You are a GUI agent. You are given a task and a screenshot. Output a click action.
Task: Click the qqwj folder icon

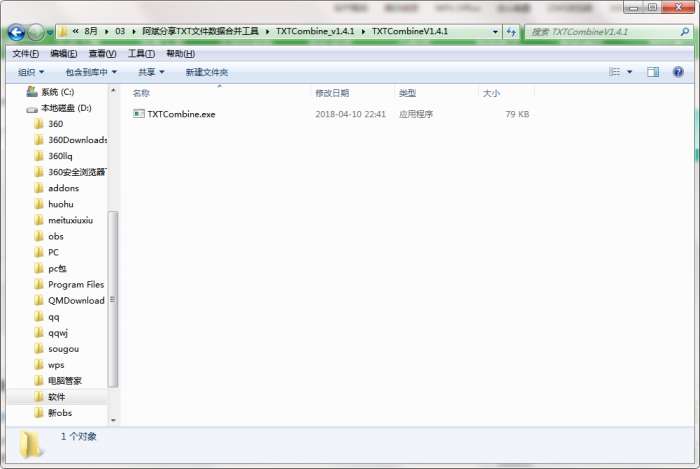coord(39,333)
